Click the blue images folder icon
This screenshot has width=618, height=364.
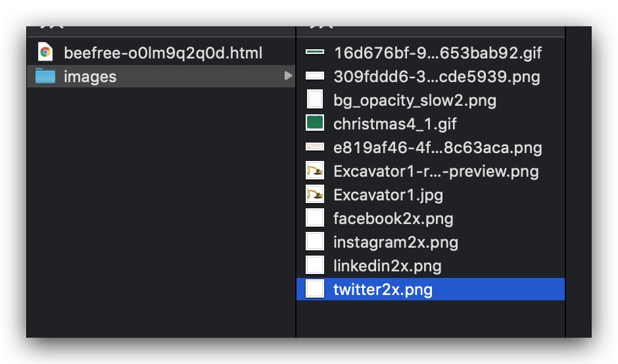(x=45, y=76)
